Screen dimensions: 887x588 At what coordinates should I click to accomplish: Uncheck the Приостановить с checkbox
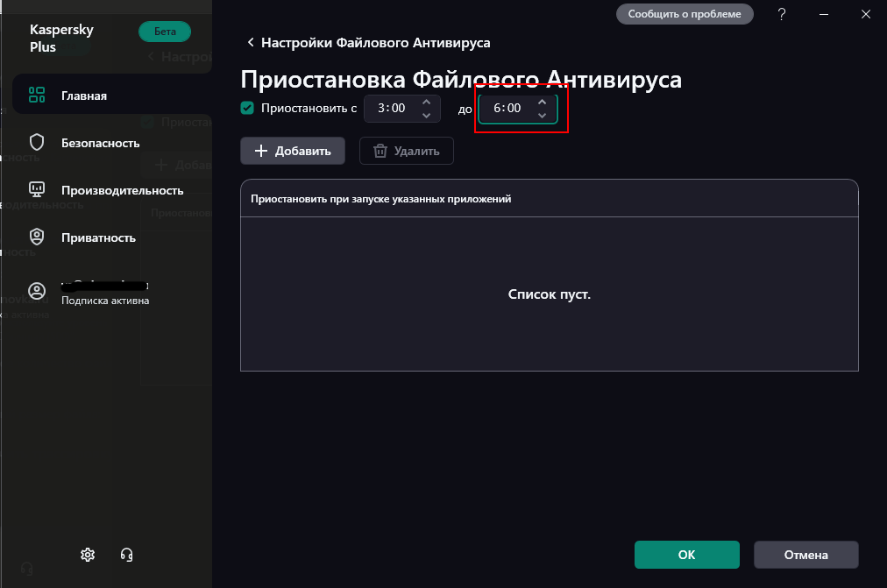[247, 108]
